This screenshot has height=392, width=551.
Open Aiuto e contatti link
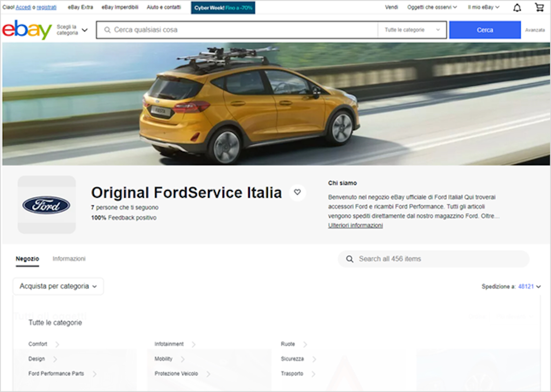click(164, 7)
